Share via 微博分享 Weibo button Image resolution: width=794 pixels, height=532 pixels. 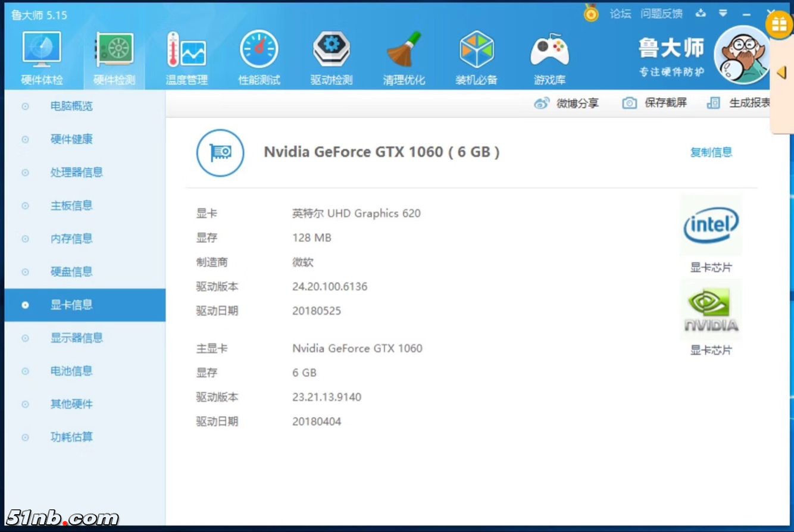[567, 104]
